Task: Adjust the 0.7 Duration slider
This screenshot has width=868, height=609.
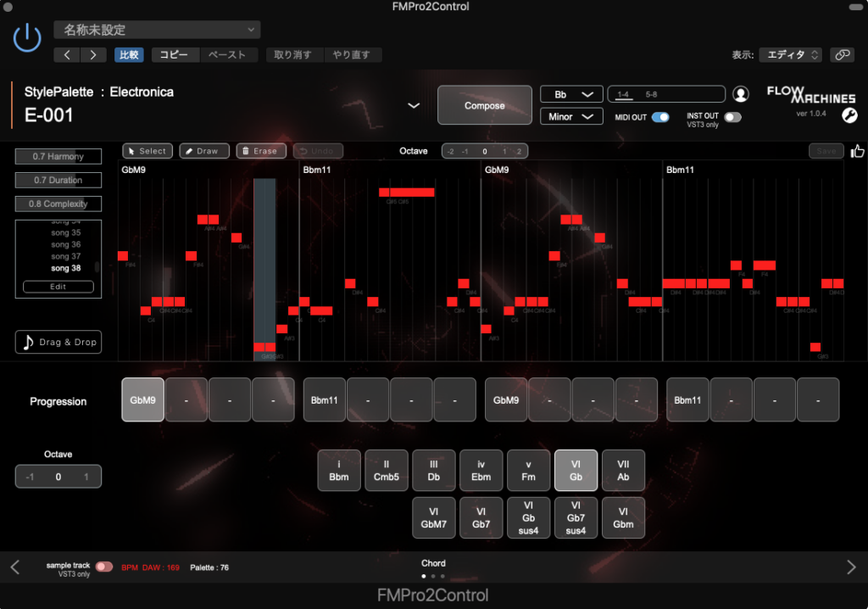Action: [58, 180]
